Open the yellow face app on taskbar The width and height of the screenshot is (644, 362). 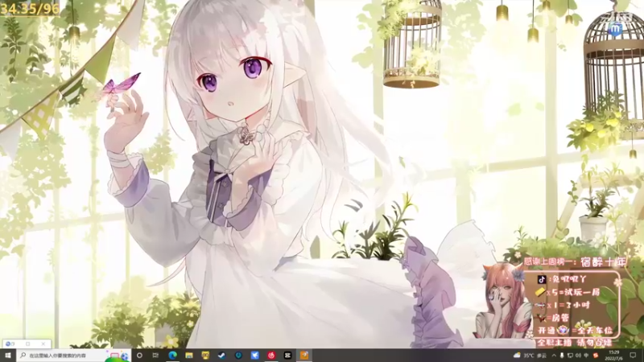[205, 355]
